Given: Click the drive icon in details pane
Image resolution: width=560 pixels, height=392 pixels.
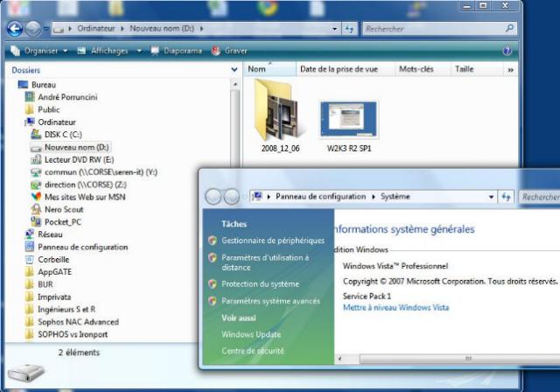Looking at the screenshot, I should point(26,373).
